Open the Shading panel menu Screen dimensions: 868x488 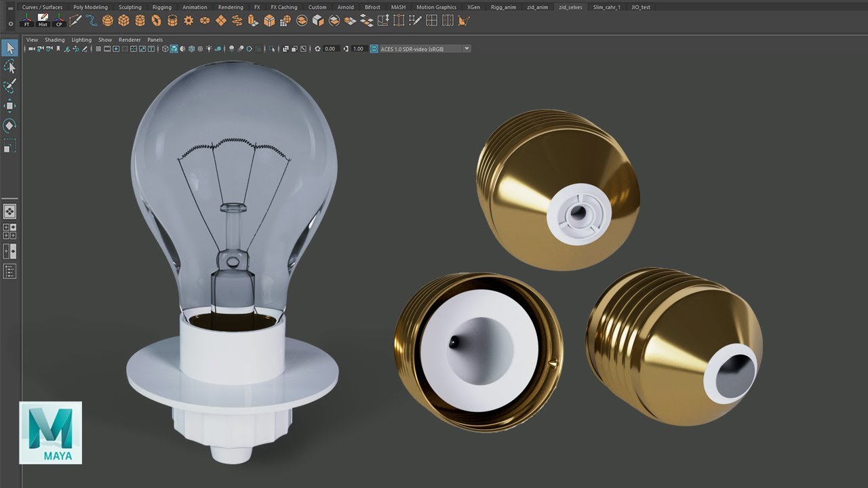(55, 40)
